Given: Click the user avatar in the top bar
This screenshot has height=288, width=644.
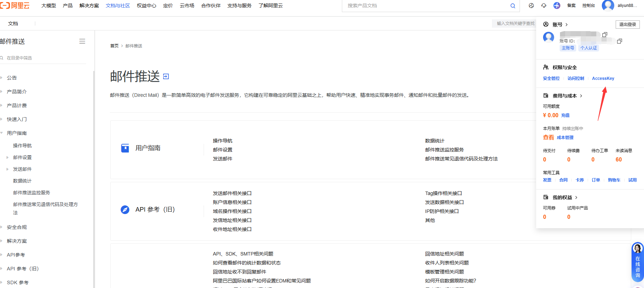Looking at the screenshot, I should click(x=608, y=6).
